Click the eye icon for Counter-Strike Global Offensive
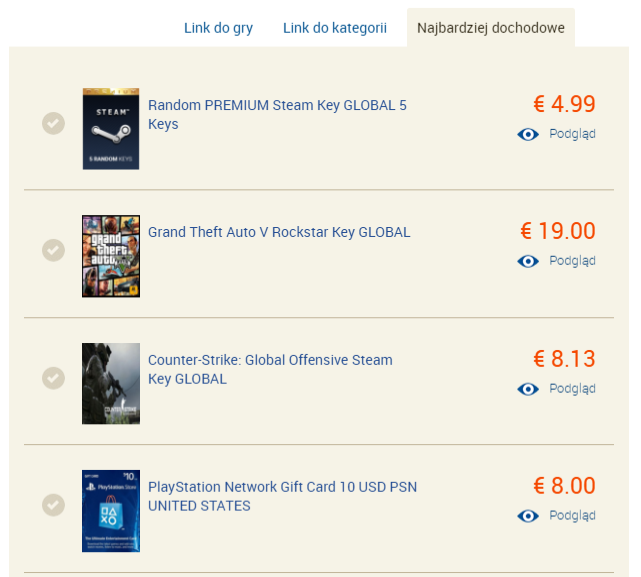Image resolution: width=641 pixels, height=577 pixels. [x=528, y=389]
